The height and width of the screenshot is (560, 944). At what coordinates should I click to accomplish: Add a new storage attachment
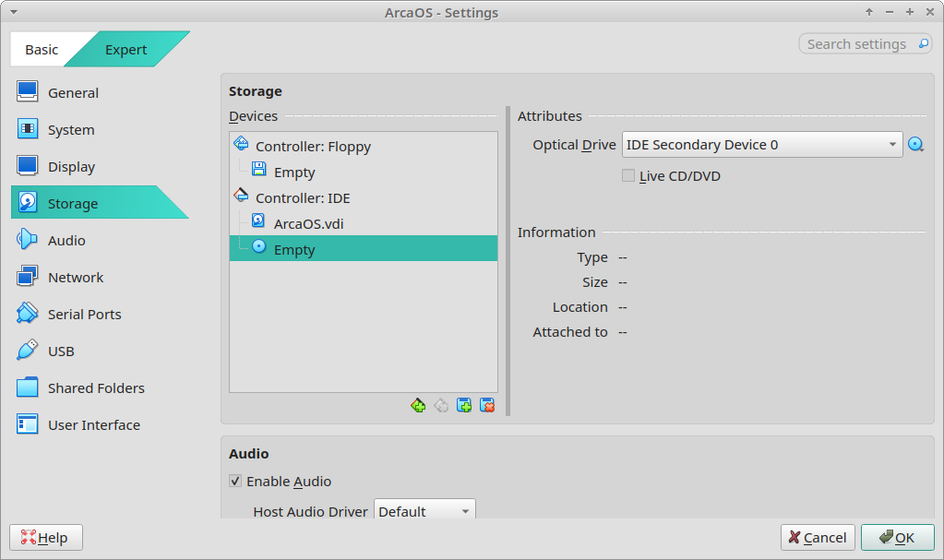pyautogui.click(x=464, y=406)
